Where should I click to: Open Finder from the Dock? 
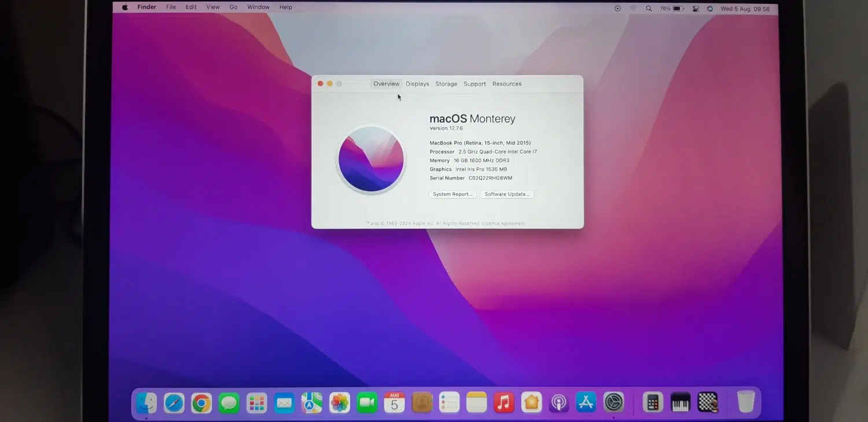point(146,402)
